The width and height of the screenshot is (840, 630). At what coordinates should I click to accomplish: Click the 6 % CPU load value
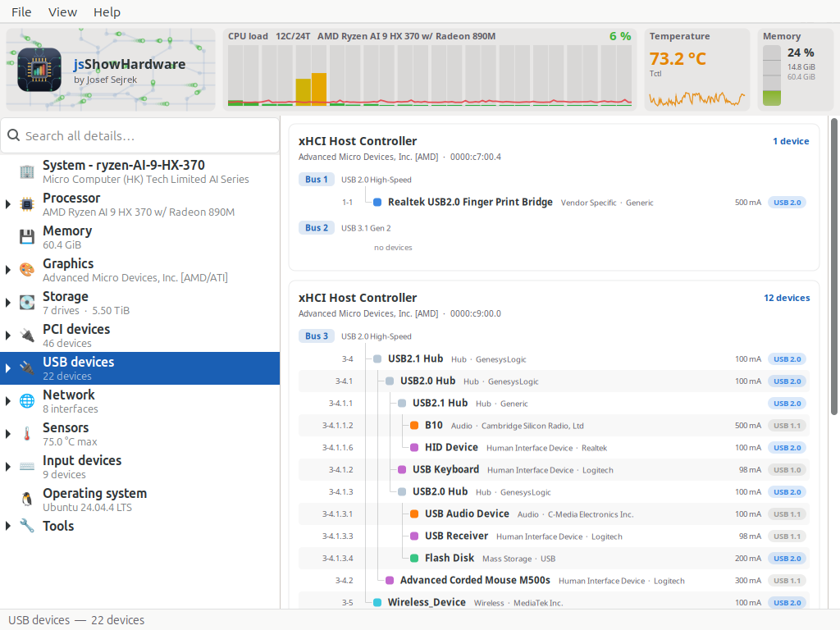coord(620,36)
